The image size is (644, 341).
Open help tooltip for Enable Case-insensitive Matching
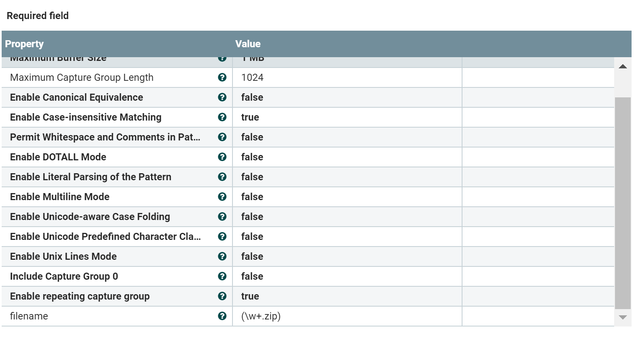222,117
